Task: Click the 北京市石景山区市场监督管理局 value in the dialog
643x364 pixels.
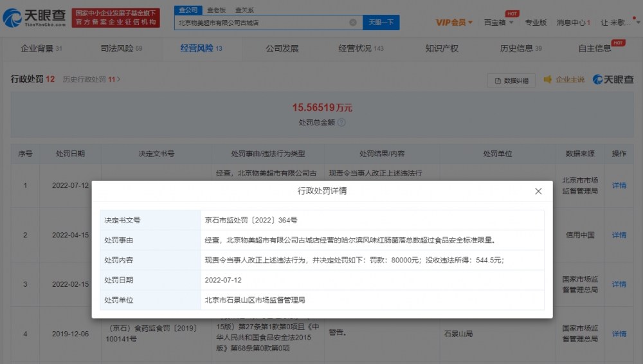Action: (x=255, y=300)
